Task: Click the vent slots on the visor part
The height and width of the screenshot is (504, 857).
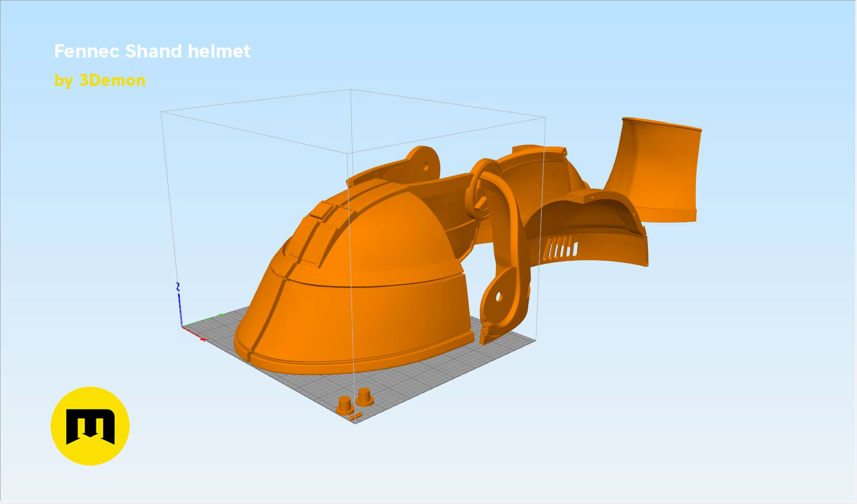Action: [562, 248]
